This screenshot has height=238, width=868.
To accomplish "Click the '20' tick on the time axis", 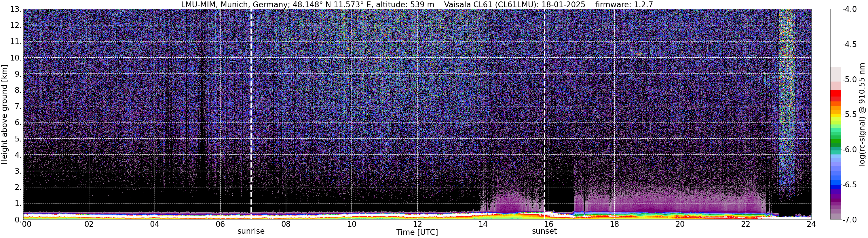I will [680, 224].
